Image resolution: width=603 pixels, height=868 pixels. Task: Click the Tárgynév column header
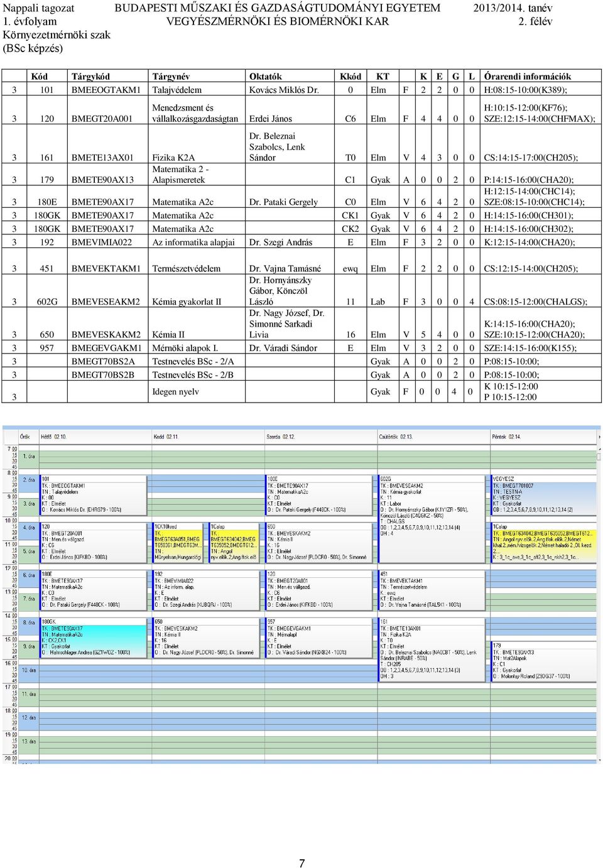click(x=171, y=77)
